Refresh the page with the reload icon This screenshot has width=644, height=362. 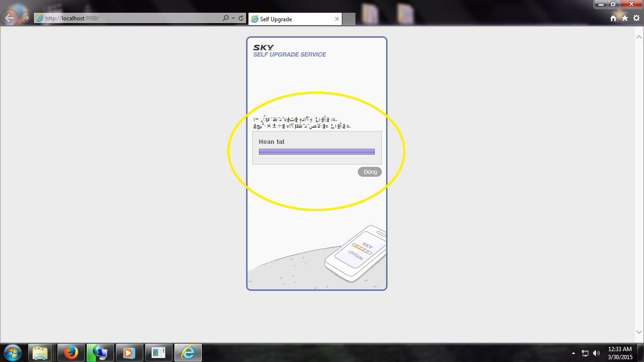241,18
